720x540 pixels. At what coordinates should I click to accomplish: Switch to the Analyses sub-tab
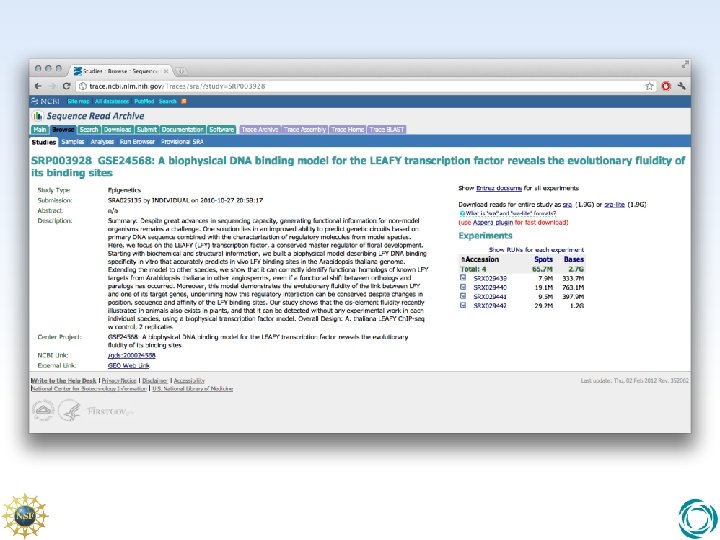(x=102, y=142)
